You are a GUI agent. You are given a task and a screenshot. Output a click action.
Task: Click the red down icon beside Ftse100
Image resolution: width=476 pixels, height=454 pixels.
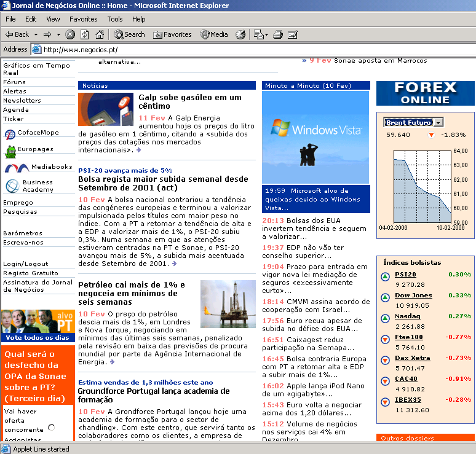(385, 339)
